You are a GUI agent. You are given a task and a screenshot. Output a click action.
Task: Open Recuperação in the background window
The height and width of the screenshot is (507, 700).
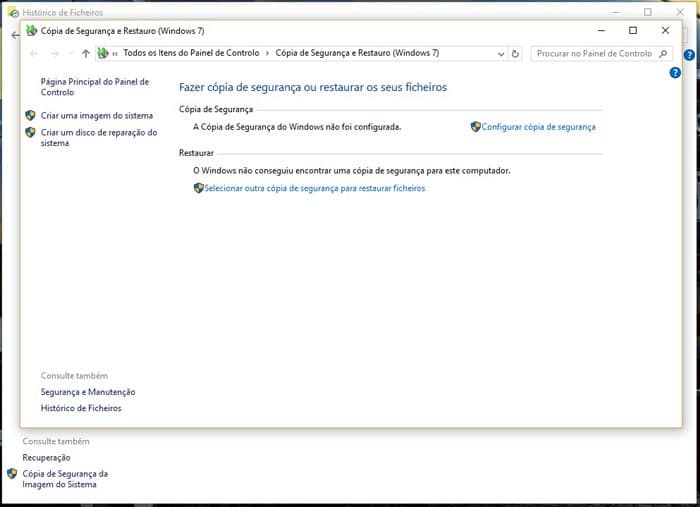click(x=46, y=457)
